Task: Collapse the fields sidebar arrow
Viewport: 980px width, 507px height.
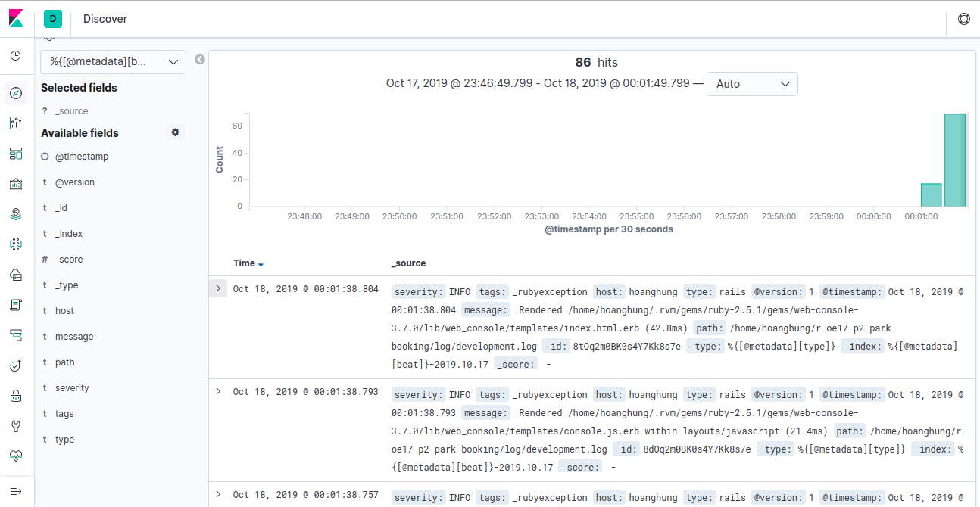Action: tap(200, 59)
